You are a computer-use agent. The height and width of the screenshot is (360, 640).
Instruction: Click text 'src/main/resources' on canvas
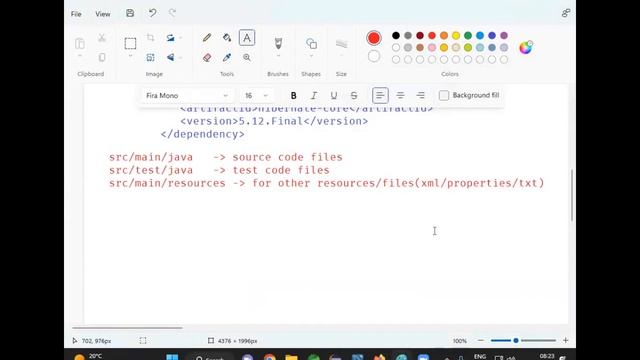coord(167,183)
